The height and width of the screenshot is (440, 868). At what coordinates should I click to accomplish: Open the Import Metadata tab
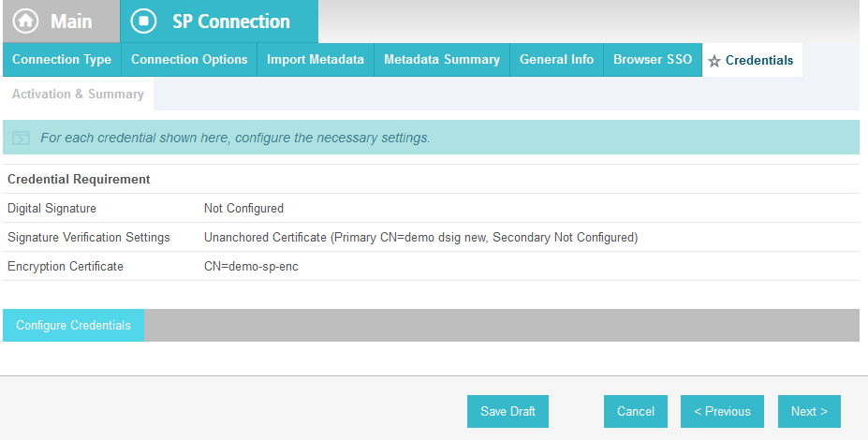coord(316,60)
